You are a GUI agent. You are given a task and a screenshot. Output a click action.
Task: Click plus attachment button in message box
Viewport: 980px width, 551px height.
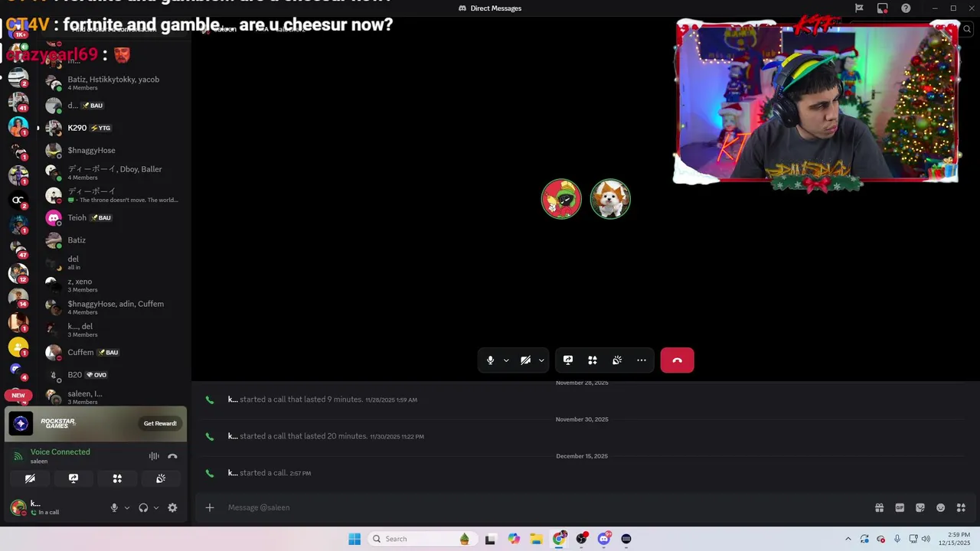pos(209,507)
